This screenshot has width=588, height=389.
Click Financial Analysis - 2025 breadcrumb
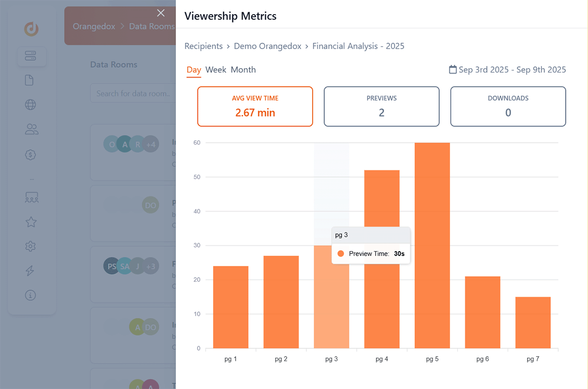358,46
